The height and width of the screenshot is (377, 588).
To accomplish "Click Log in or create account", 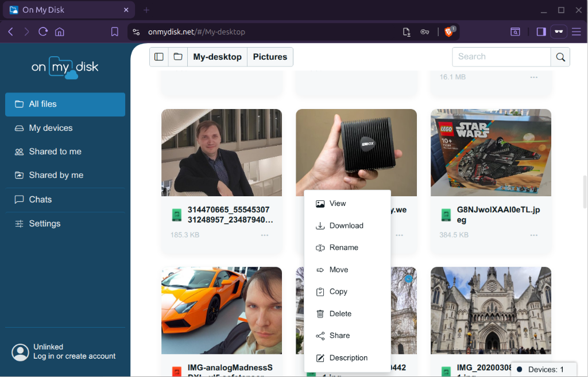I will pos(74,356).
